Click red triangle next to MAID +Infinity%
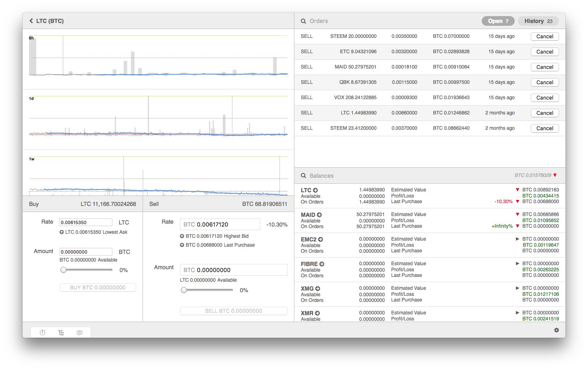This screenshot has height=370, width=588. point(518,226)
